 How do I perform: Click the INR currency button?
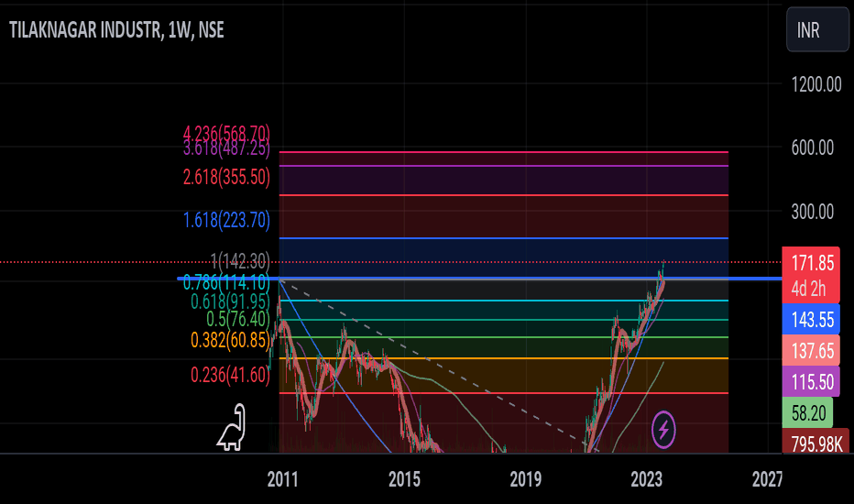coord(817,30)
